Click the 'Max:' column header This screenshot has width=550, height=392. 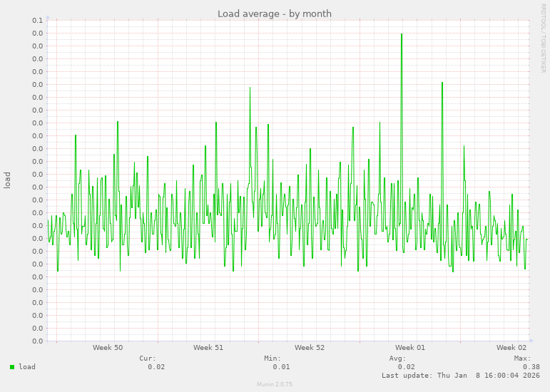(523, 359)
